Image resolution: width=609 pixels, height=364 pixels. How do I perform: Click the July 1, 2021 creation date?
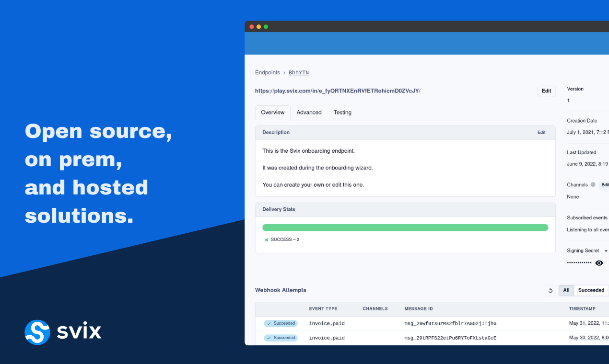point(588,132)
